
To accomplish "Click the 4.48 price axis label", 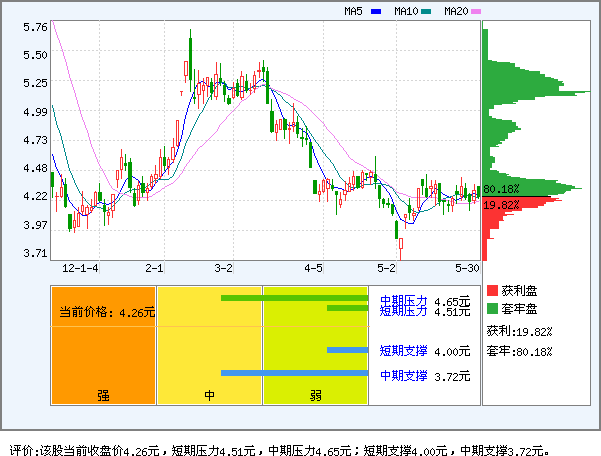I will click(35, 168).
